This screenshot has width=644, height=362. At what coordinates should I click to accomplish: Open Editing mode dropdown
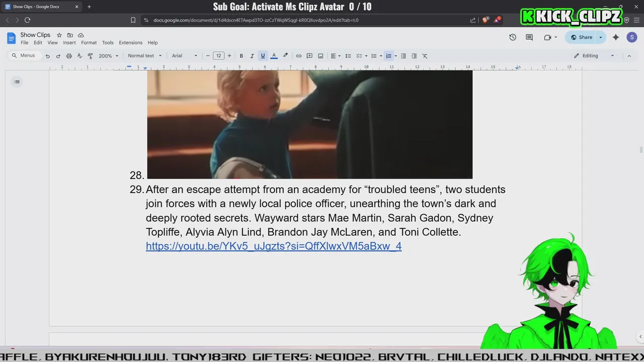coord(594,56)
